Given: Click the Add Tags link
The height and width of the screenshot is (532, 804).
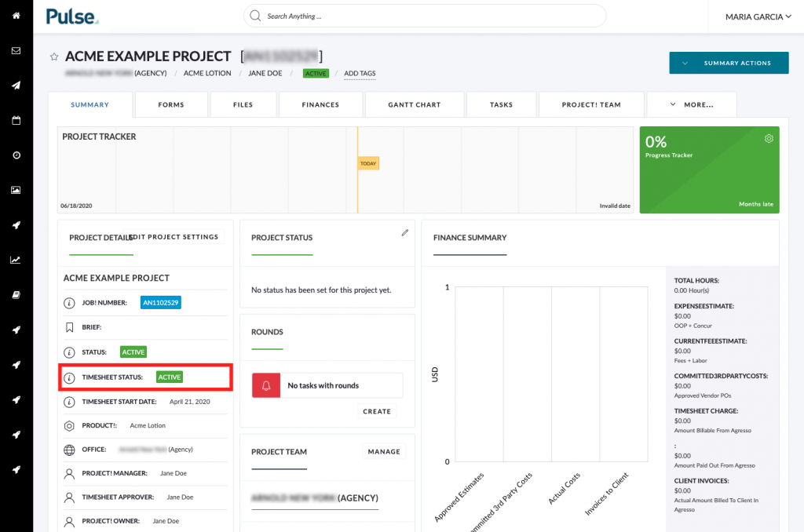Looking at the screenshot, I should pyautogui.click(x=360, y=73).
